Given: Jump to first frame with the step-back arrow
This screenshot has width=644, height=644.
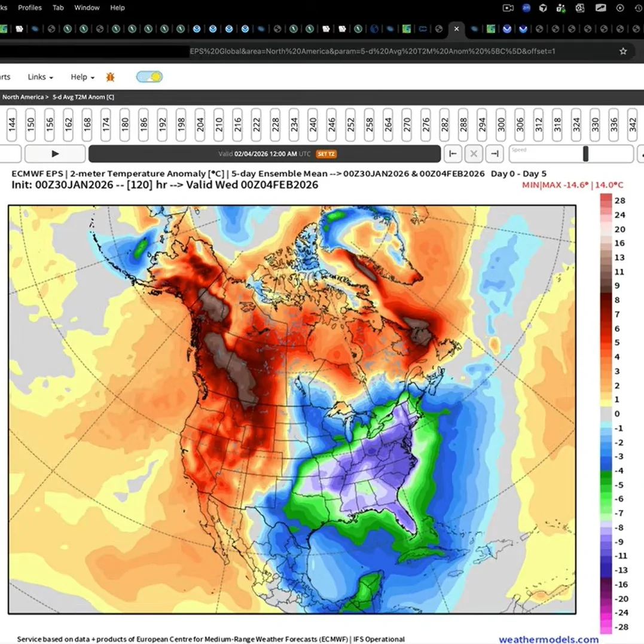Looking at the screenshot, I should point(453,154).
